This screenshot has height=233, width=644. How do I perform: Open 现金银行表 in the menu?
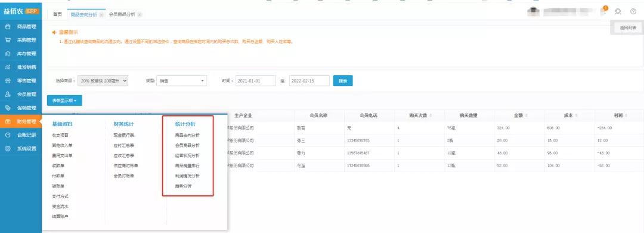pos(124,135)
